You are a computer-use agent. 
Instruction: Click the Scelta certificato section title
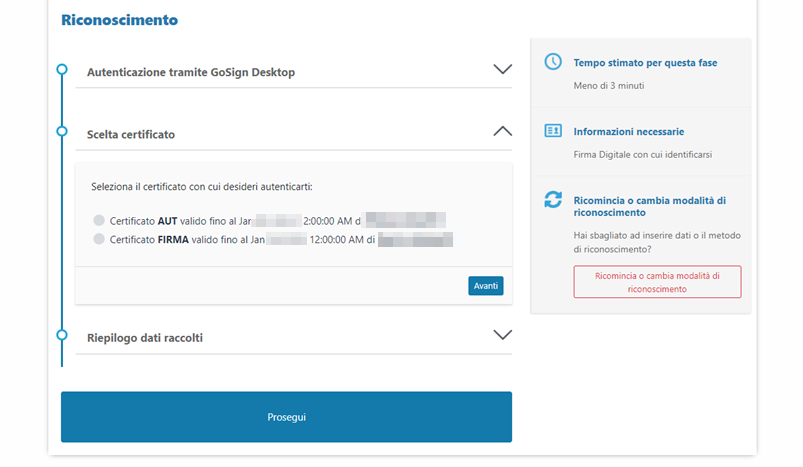[x=131, y=134]
